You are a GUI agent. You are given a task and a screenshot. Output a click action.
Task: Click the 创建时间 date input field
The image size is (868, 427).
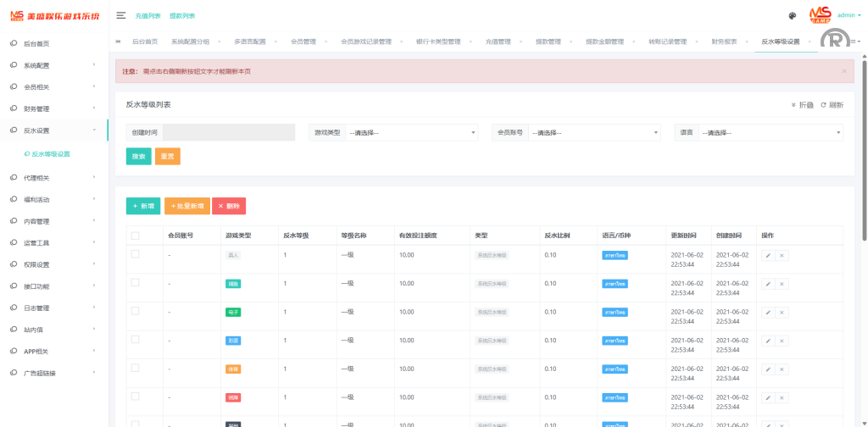pyautogui.click(x=228, y=133)
